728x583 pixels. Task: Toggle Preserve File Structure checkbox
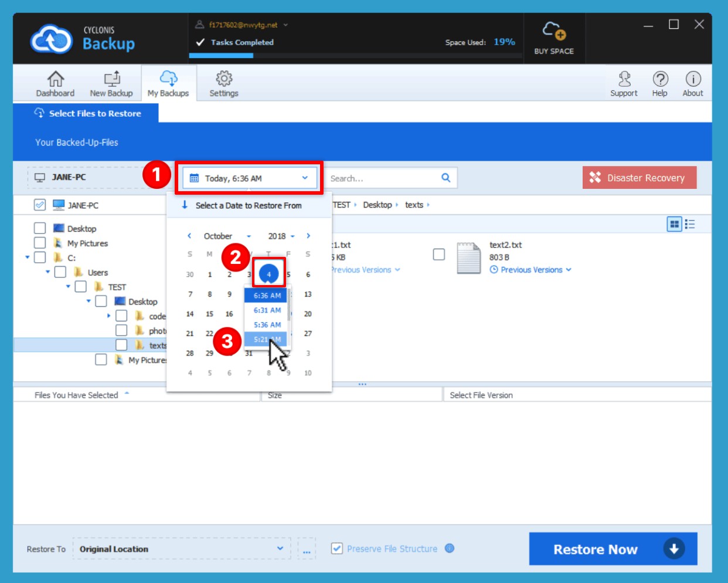point(337,548)
